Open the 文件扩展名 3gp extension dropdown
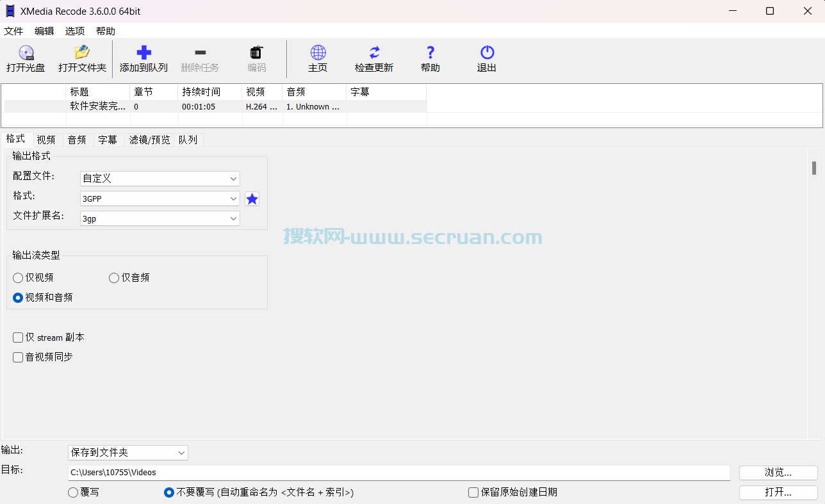Screen dimensions: 825x504 point(160,218)
